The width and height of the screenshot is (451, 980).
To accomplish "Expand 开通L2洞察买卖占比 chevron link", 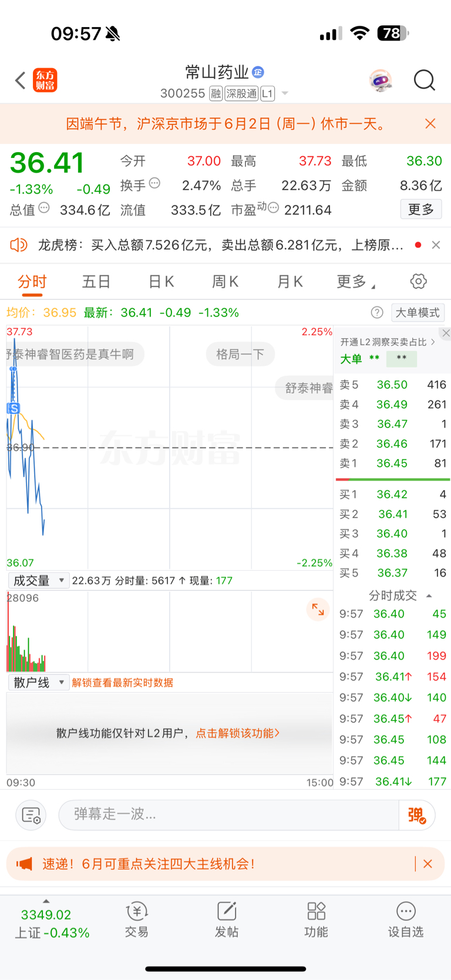I will click(x=388, y=342).
